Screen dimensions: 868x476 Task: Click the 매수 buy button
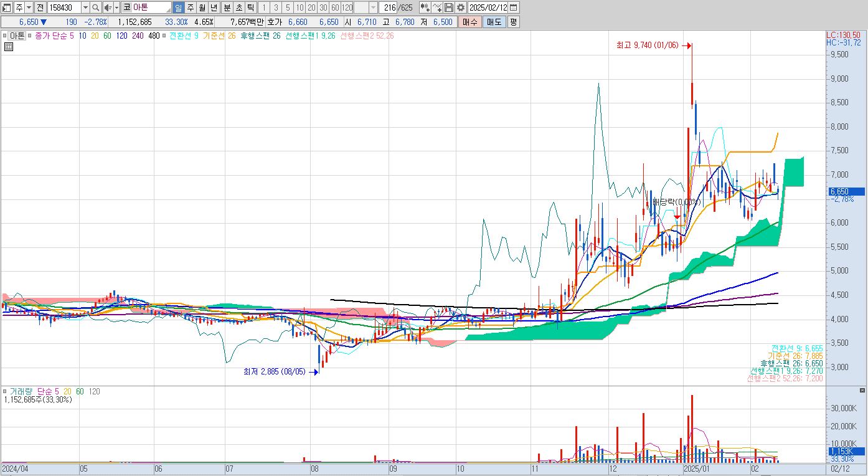470,22
